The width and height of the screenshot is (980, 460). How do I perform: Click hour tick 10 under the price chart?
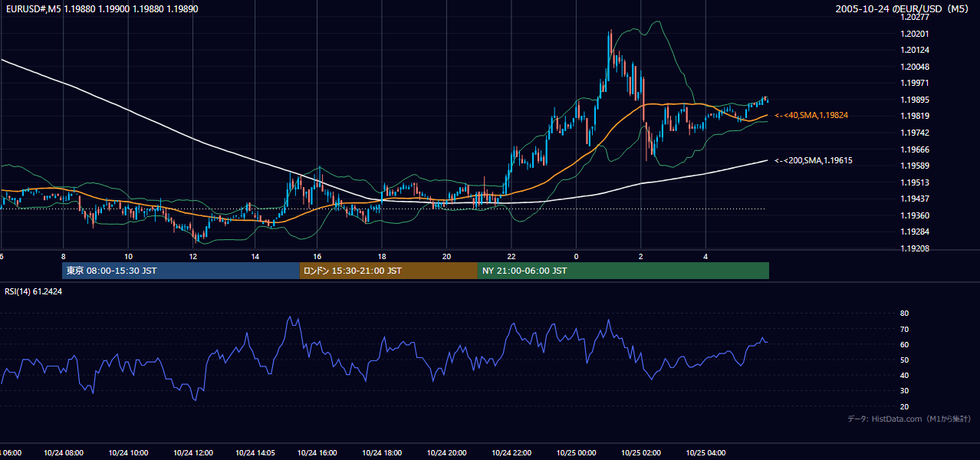(128, 256)
